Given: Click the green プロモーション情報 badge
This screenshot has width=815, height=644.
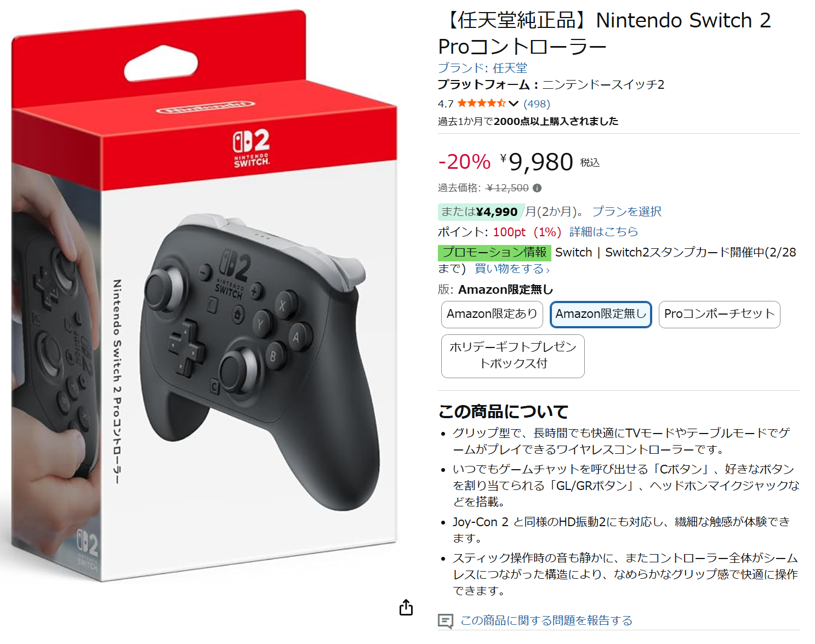Looking at the screenshot, I should pos(494,253).
